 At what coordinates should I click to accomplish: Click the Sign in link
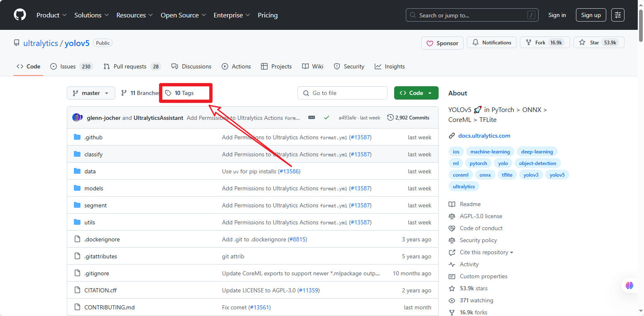pyautogui.click(x=557, y=15)
